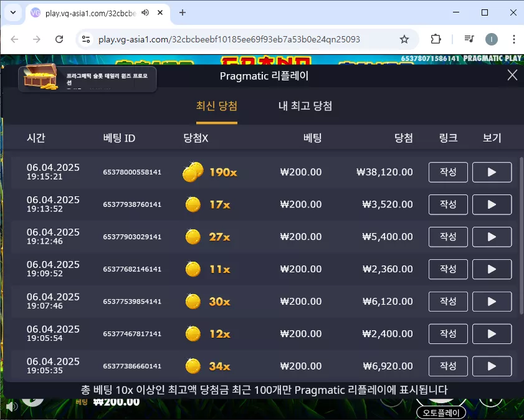Click betting ID 65377682146141
Viewport: 524px width, 420px height.
(132, 269)
